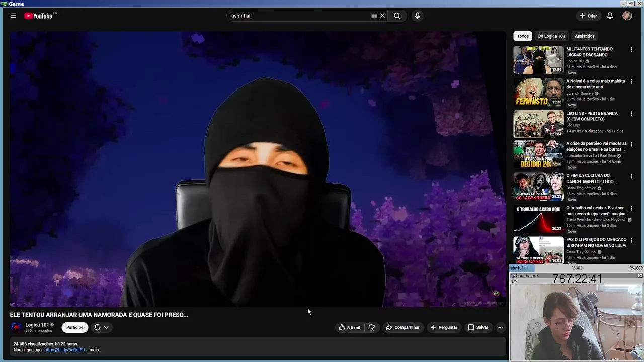Click the R$1600 goal value in the overlay
Screen dimensions: 644x362
coord(636,268)
